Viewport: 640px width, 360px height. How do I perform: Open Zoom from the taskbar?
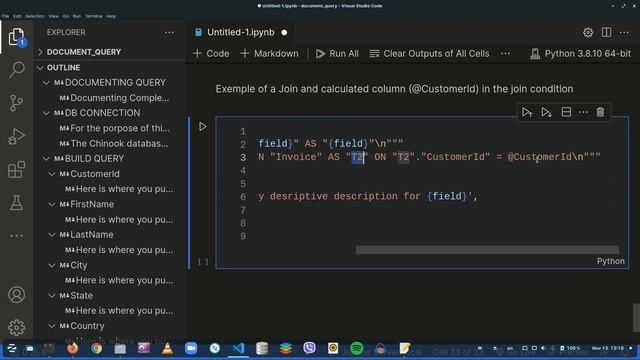click(191, 348)
